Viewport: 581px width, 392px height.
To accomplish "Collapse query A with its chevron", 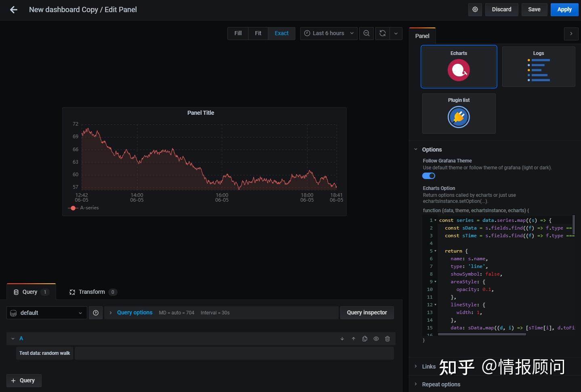I will pyautogui.click(x=13, y=339).
